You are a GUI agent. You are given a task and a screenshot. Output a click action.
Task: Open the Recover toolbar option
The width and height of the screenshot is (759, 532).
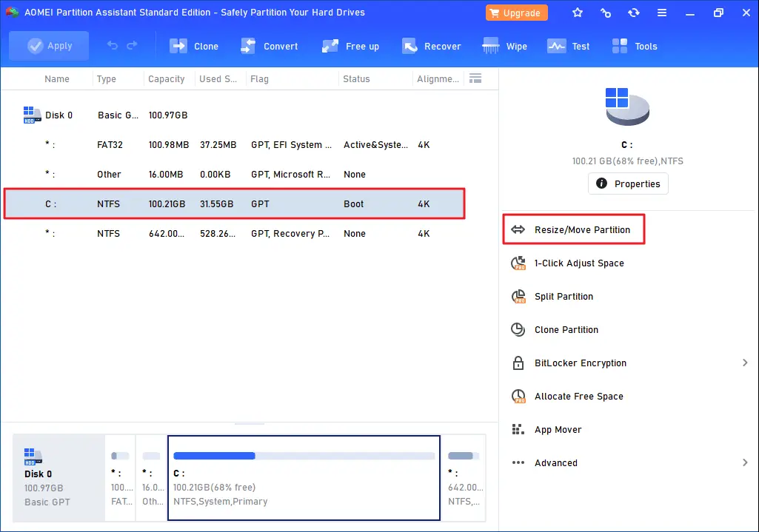click(x=431, y=46)
